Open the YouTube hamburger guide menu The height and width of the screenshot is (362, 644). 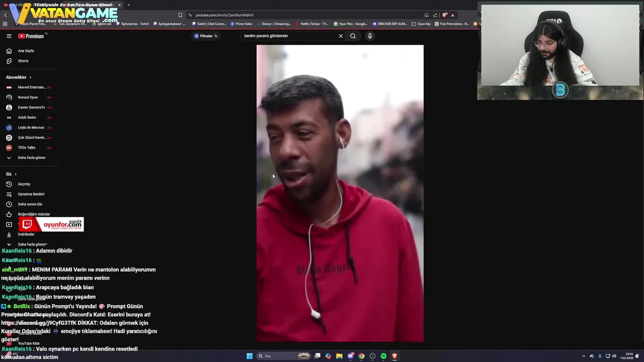coord(9,36)
